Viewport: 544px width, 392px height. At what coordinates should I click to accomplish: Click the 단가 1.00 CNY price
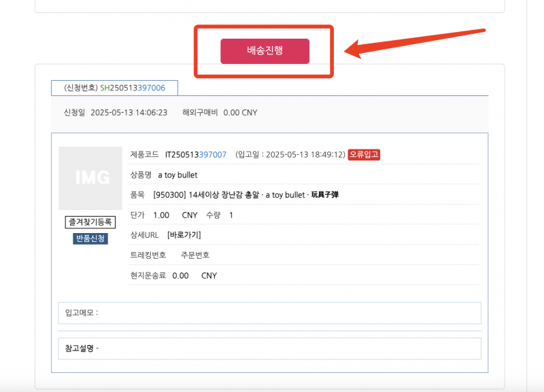(175, 215)
